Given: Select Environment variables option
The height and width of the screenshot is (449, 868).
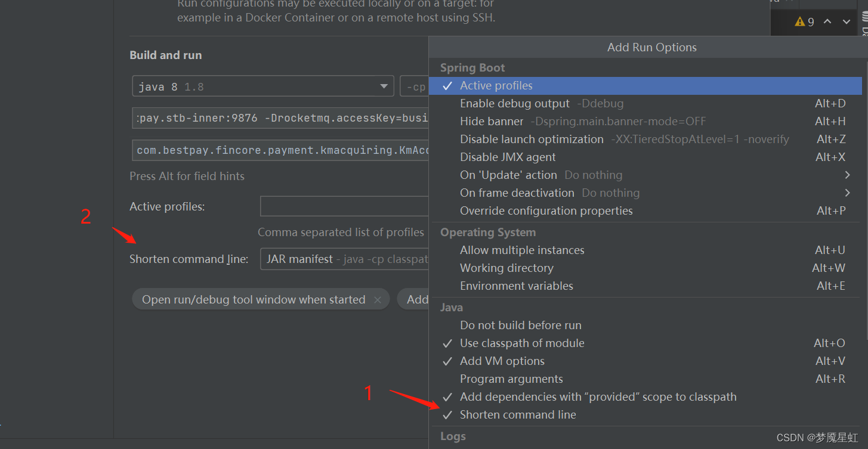Looking at the screenshot, I should [x=645, y=286].
